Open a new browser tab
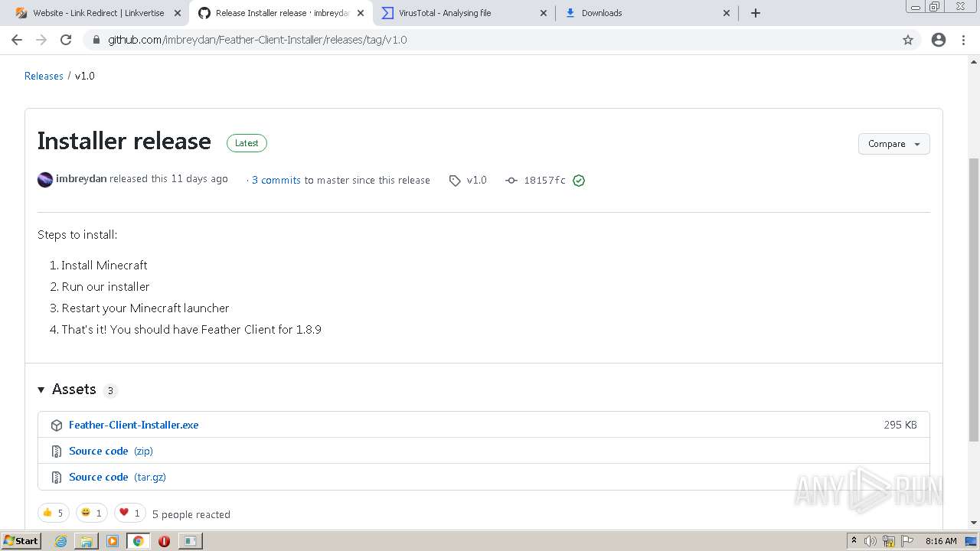Image resolution: width=980 pixels, height=551 pixels. 756,13
